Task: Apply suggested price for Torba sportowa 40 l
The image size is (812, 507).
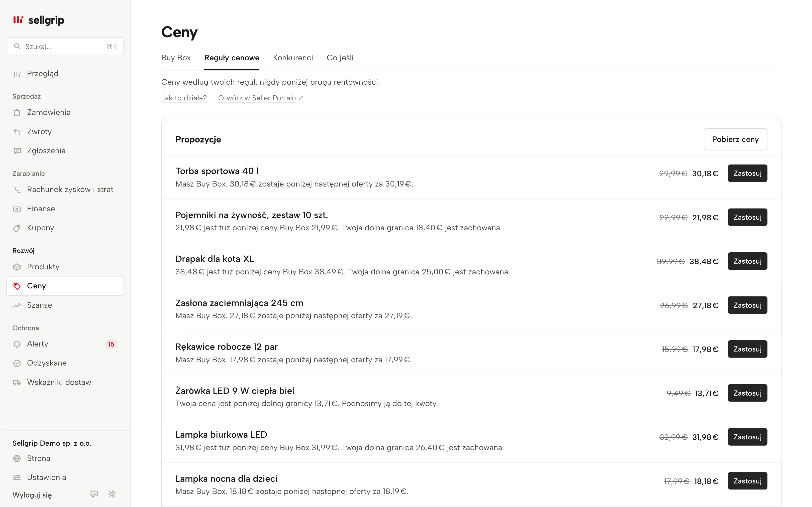Action: point(747,173)
